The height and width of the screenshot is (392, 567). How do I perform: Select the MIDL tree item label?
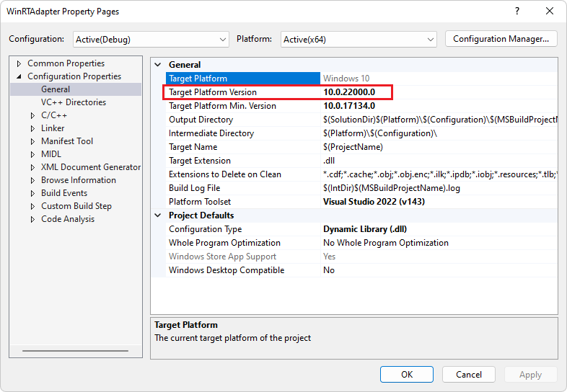(51, 154)
